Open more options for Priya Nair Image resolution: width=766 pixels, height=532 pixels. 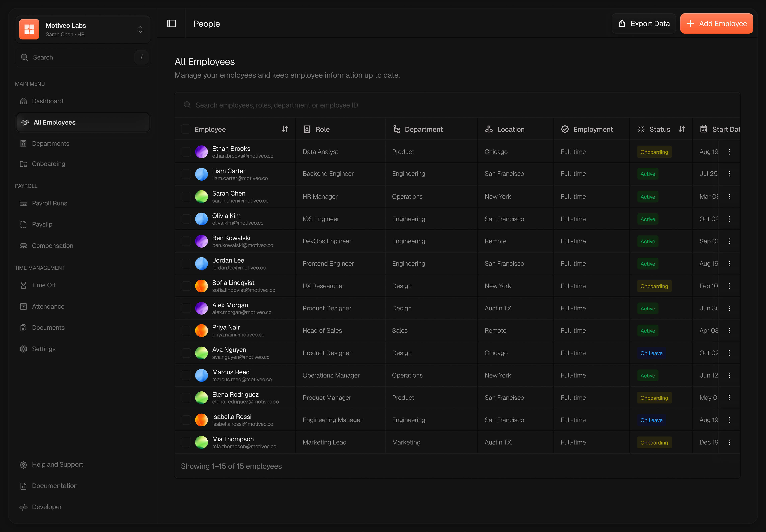pos(729,330)
